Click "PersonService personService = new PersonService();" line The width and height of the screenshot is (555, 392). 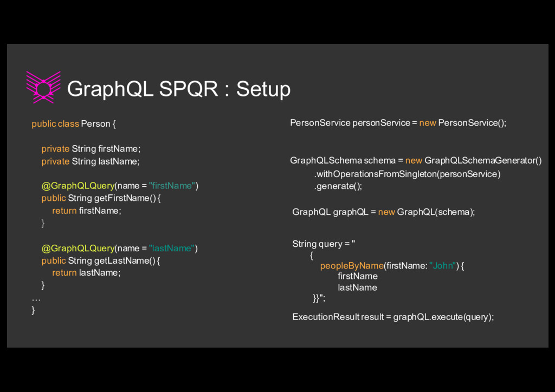[398, 123]
